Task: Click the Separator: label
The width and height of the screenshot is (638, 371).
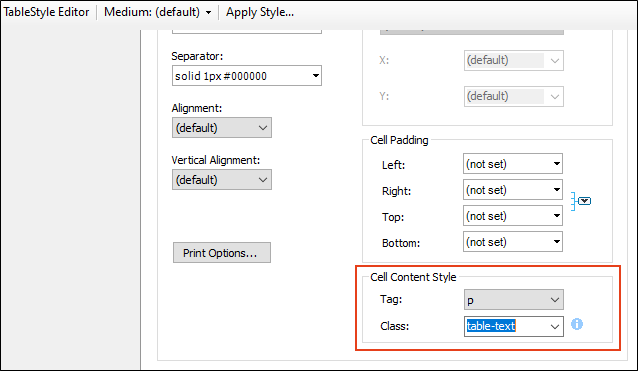Action: [x=197, y=56]
